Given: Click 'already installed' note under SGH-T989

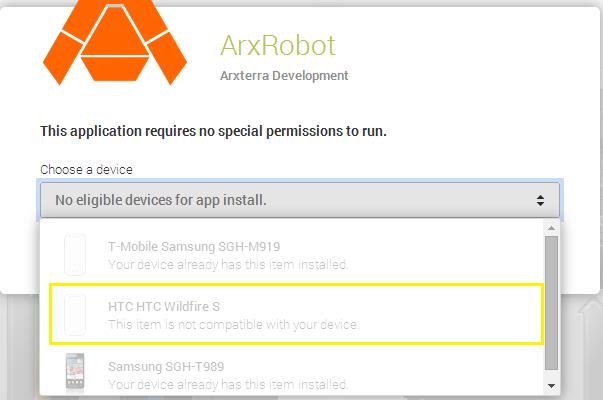Looking at the screenshot, I should [x=228, y=384].
